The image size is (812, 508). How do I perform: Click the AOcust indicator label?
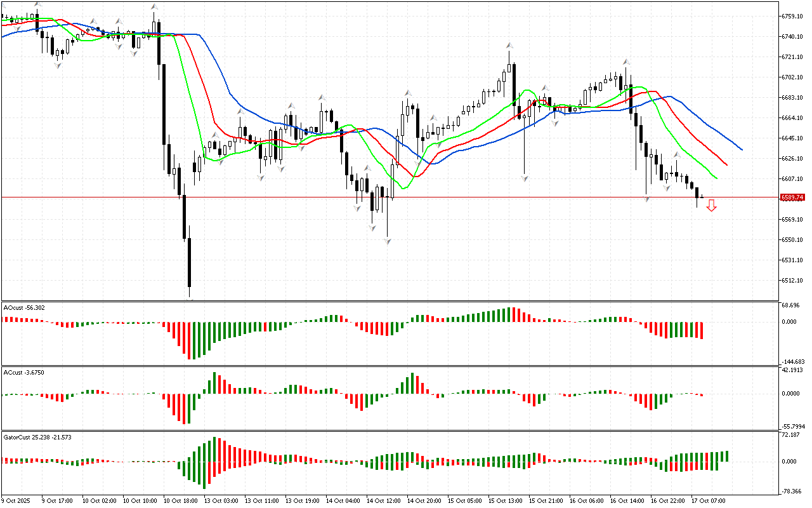[x=24, y=307]
